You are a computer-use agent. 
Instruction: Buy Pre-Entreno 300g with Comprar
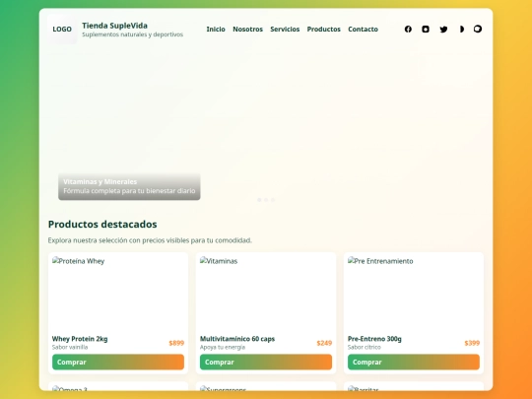pos(414,362)
